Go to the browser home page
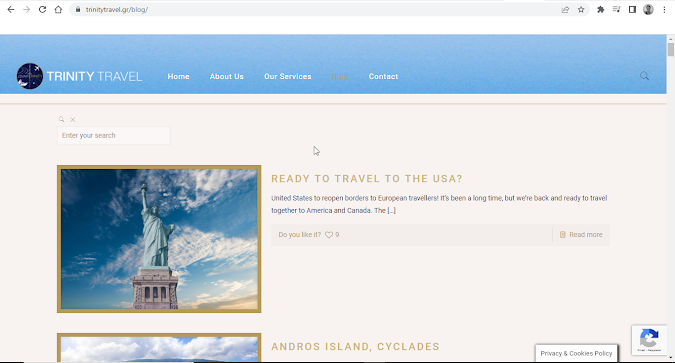Viewport: 675px width, 363px height. point(58,9)
